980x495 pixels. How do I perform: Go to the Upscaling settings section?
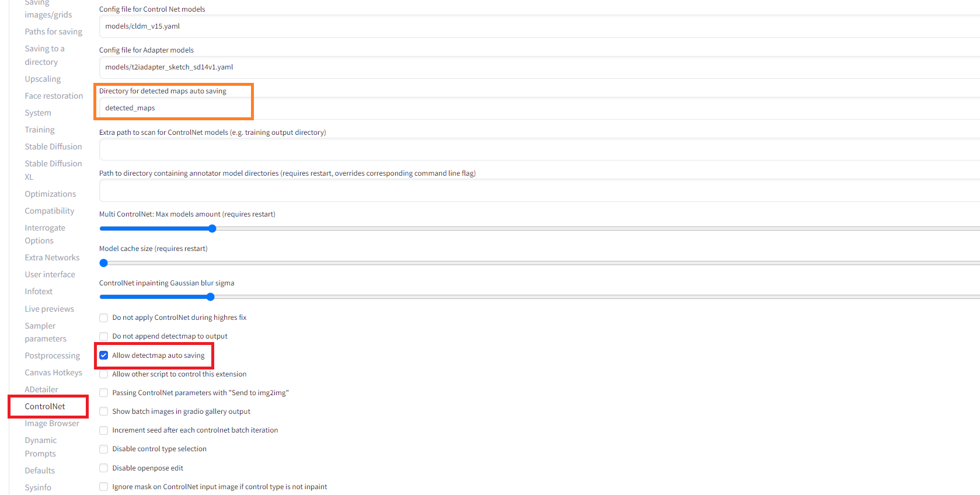[43, 79]
